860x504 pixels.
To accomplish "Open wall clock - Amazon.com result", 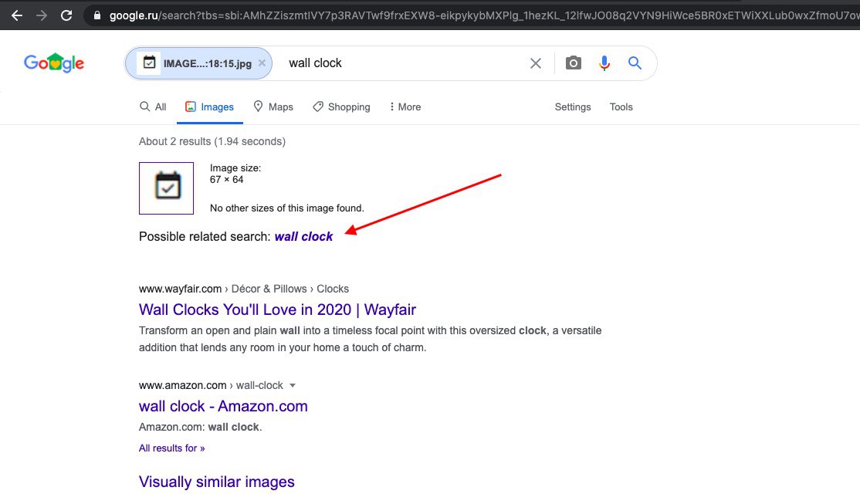I will coord(223,407).
